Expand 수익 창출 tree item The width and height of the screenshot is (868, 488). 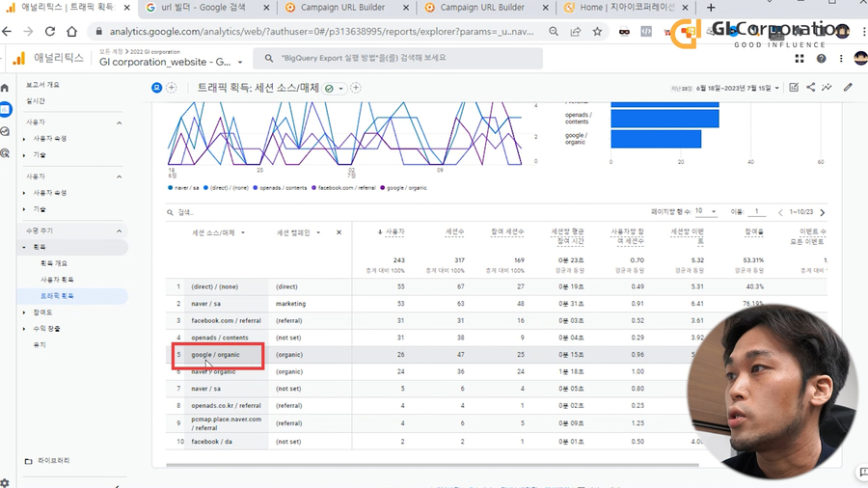point(24,329)
